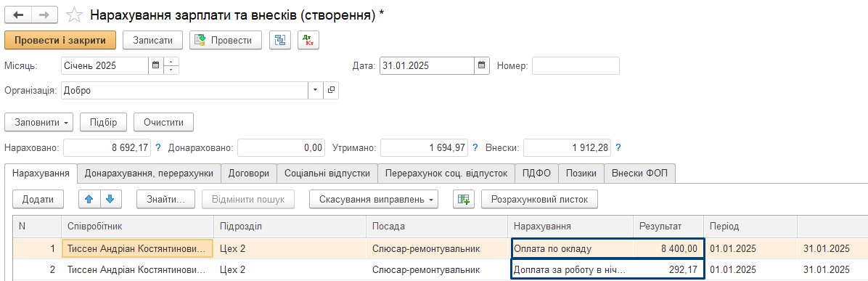Click help question mark next to Внески
Image resolution: width=868 pixels, height=281 pixels.
pos(618,148)
